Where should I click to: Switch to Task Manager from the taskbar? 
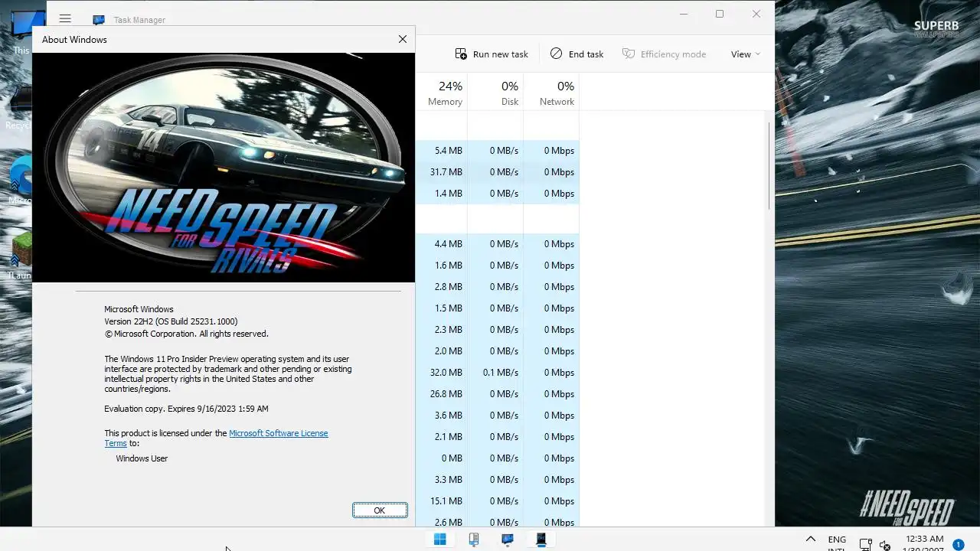(508, 540)
